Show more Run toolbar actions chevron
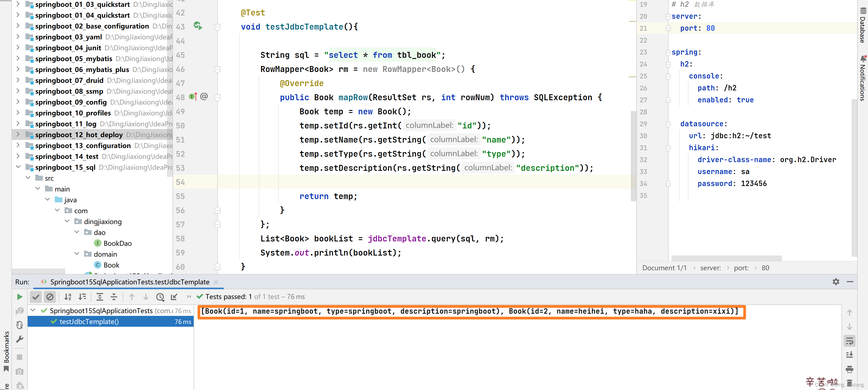Viewport: 868px width, 390px height. [x=189, y=297]
